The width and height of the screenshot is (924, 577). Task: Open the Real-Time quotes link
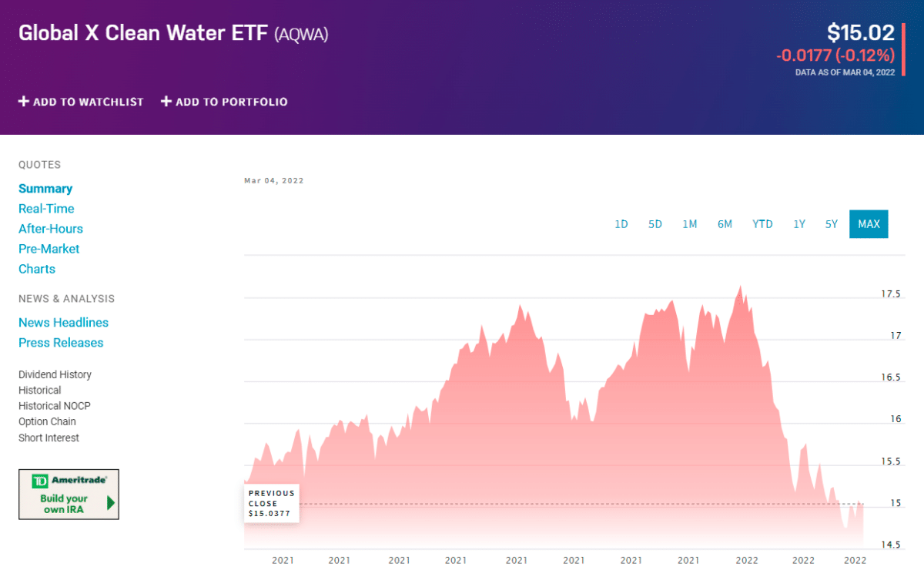pos(46,209)
